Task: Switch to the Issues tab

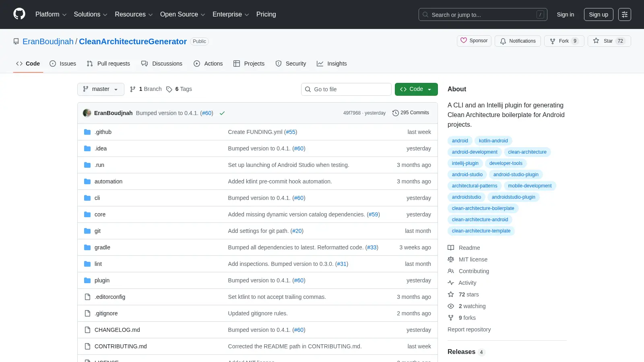Action: click(63, 64)
